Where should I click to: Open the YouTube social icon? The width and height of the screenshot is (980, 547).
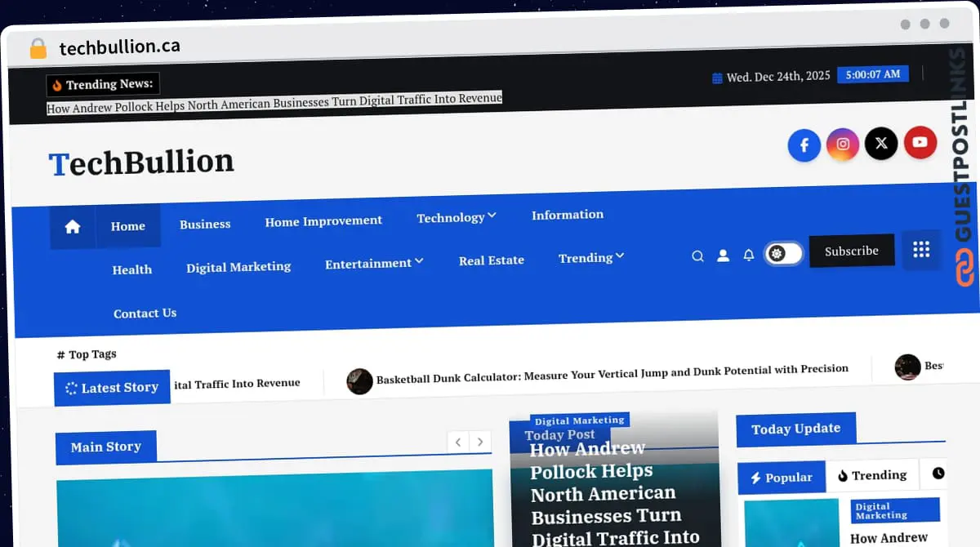[920, 143]
